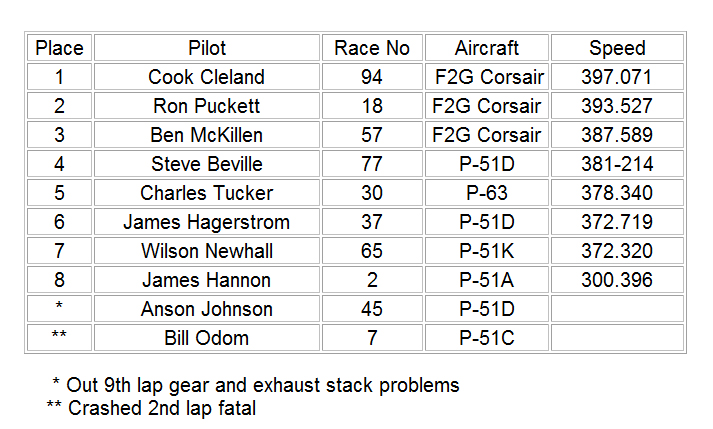This screenshot has height=429, width=713.
Task: Click Steve Beville in the table
Action: tap(207, 164)
